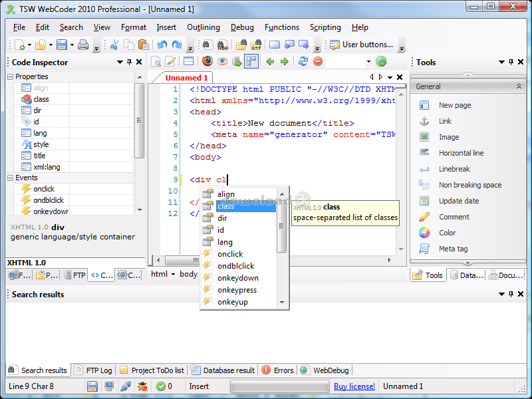Toggle auto-hide pin on Tools panel
532x399 pixels.
[x=511, y=62]
